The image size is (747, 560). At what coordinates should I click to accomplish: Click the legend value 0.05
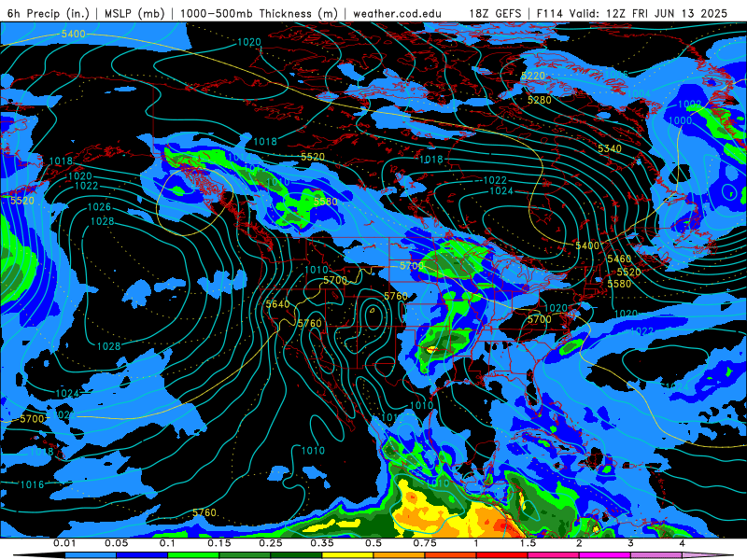click(116, 543)
